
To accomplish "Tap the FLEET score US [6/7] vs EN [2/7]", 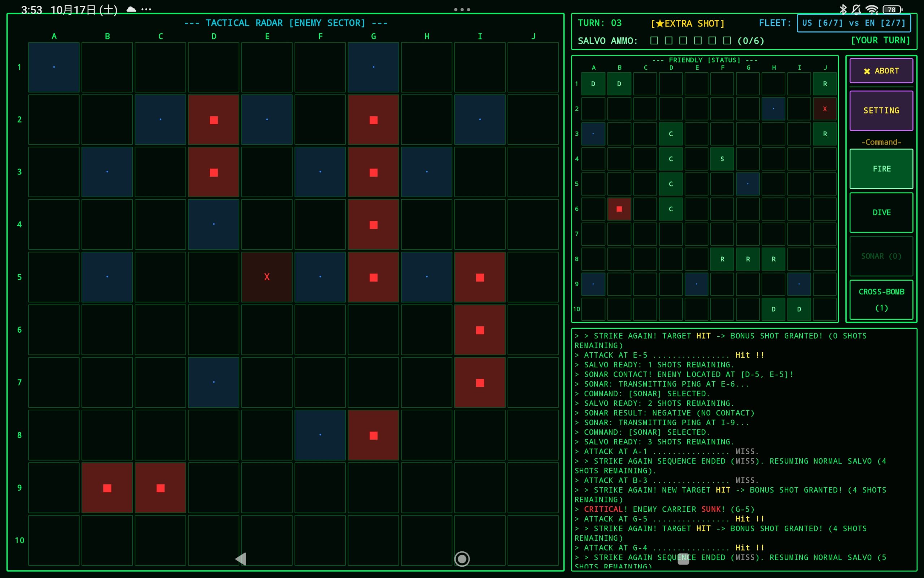I will [854, 23].
